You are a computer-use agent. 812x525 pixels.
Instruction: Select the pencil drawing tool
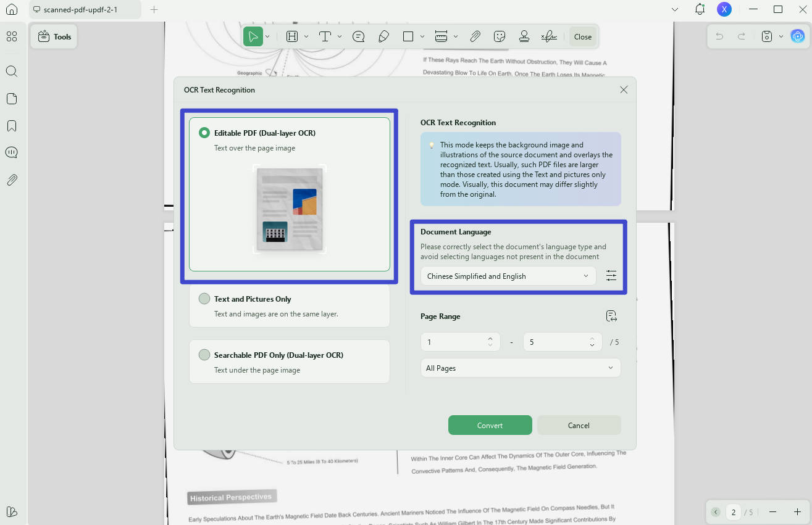pyautogui.click(x=383, y=36)
